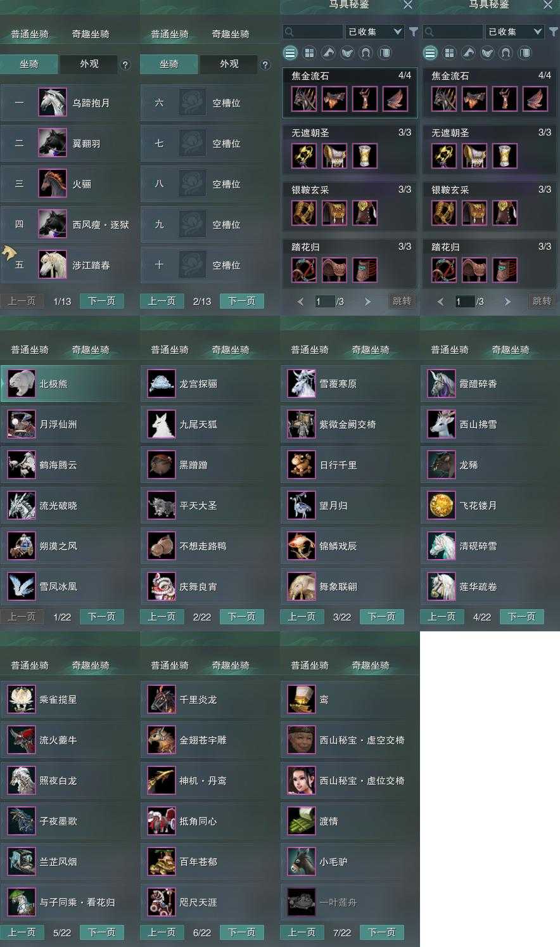Select the 西山秘宝·虚空交椅 list entry
The height and width of the screenshot is (947, 560).
coord(349,740)
